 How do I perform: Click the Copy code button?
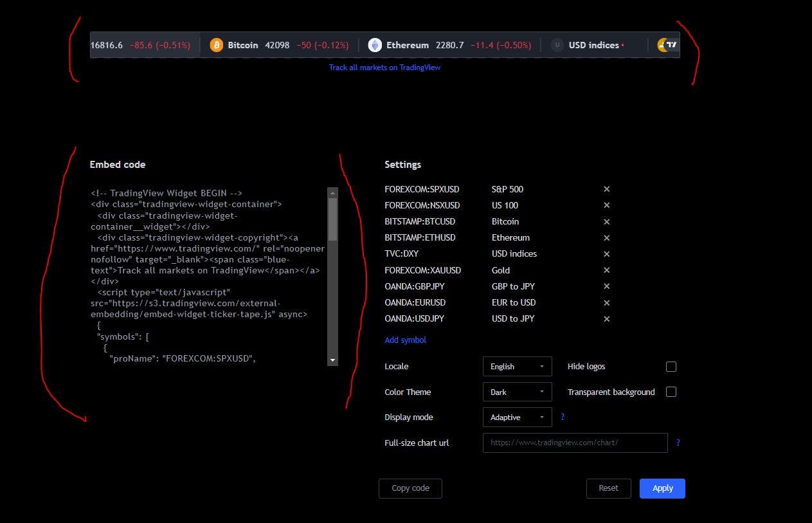410,488
